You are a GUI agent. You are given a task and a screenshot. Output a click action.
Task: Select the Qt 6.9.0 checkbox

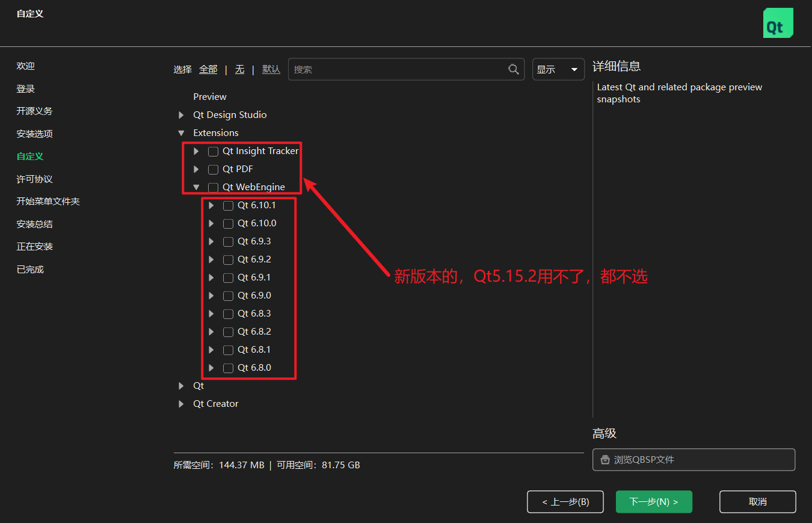tap(228, 296)
